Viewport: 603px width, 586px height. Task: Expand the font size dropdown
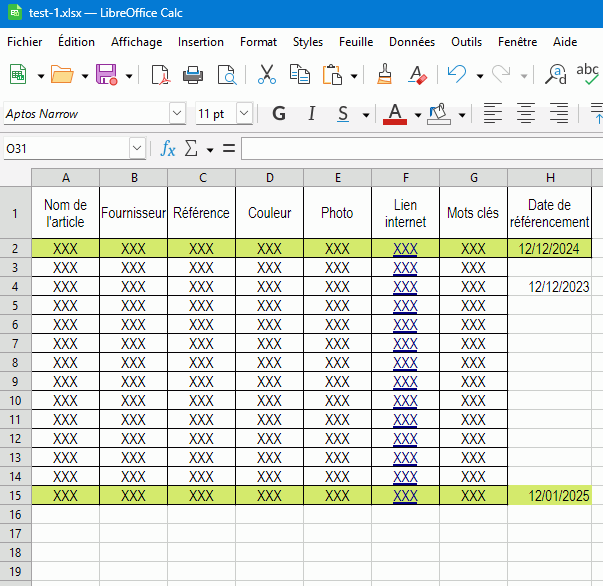[x=246, y=114]
